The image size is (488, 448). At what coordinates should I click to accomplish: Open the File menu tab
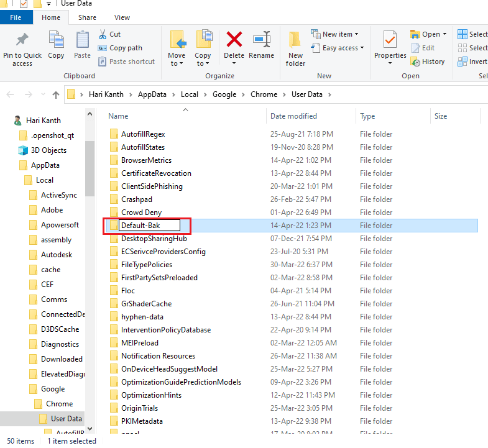pyautogui.click(x=16, y=17)
